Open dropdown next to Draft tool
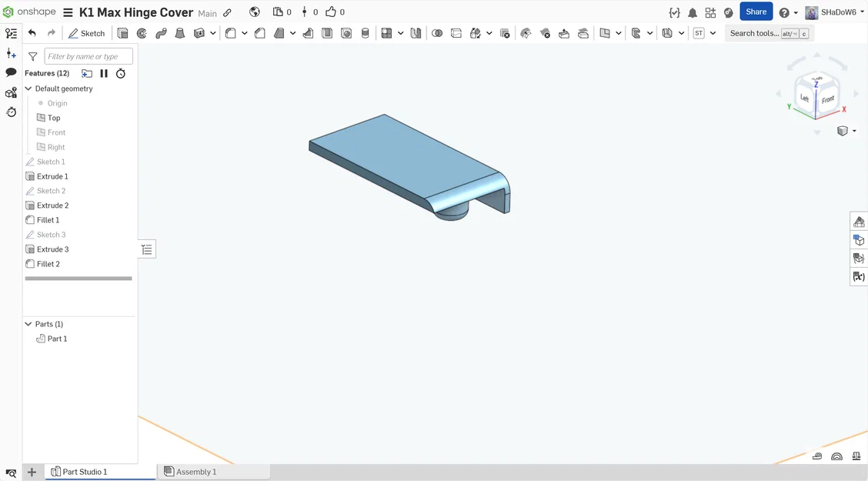 (293, 33)
